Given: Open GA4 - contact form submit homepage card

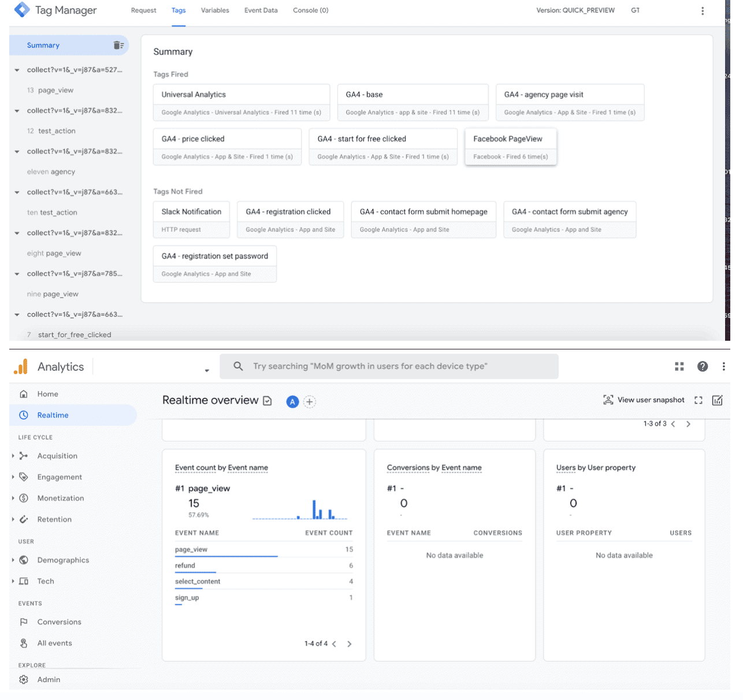Looking at the screenshot, I should point(423,220).
